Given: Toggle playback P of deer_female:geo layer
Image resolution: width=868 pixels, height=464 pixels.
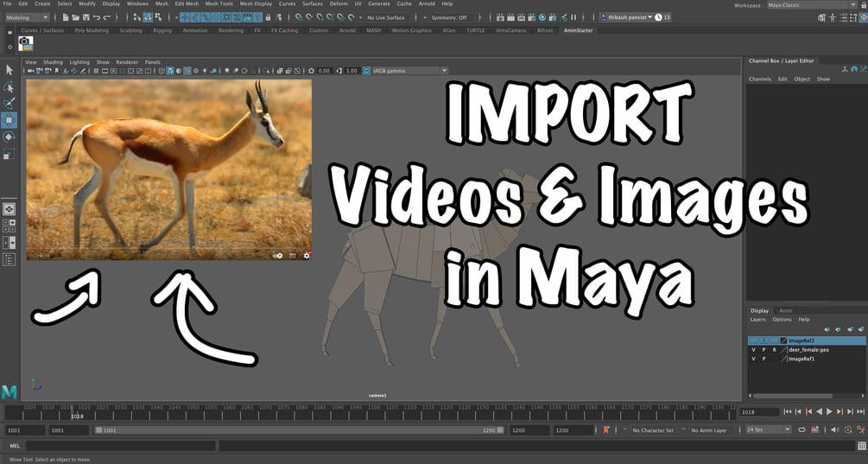Looking at the screenshot, I should coord(764,350).
